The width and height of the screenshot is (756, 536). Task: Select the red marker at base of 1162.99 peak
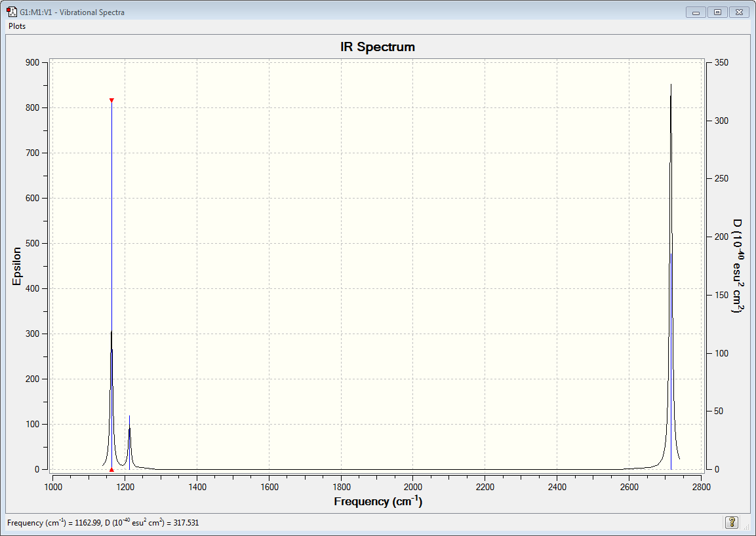[111, 469]
